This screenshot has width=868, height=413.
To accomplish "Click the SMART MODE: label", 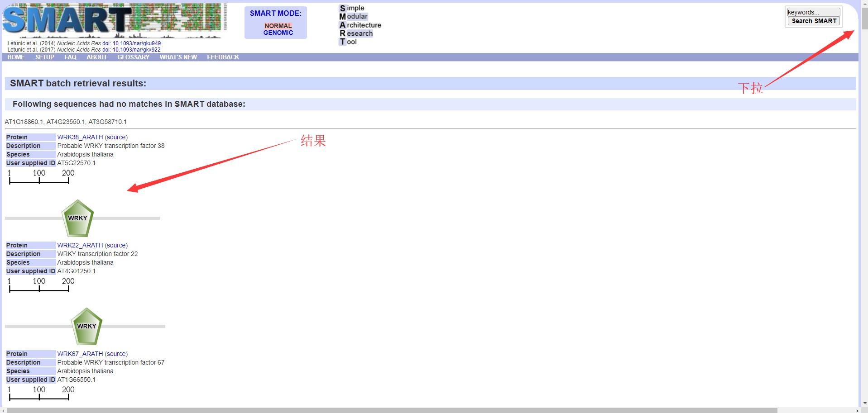I will click(276, 13).
